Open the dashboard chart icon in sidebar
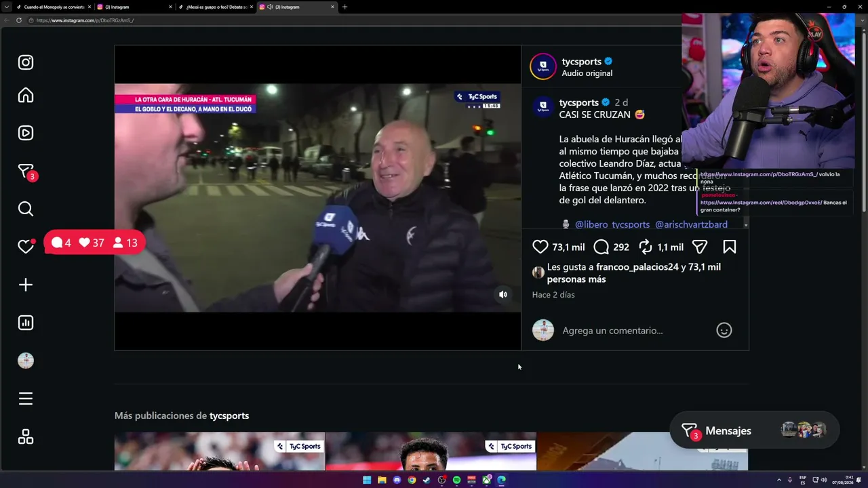Screen dimensions: 868x488 (26, 323)
